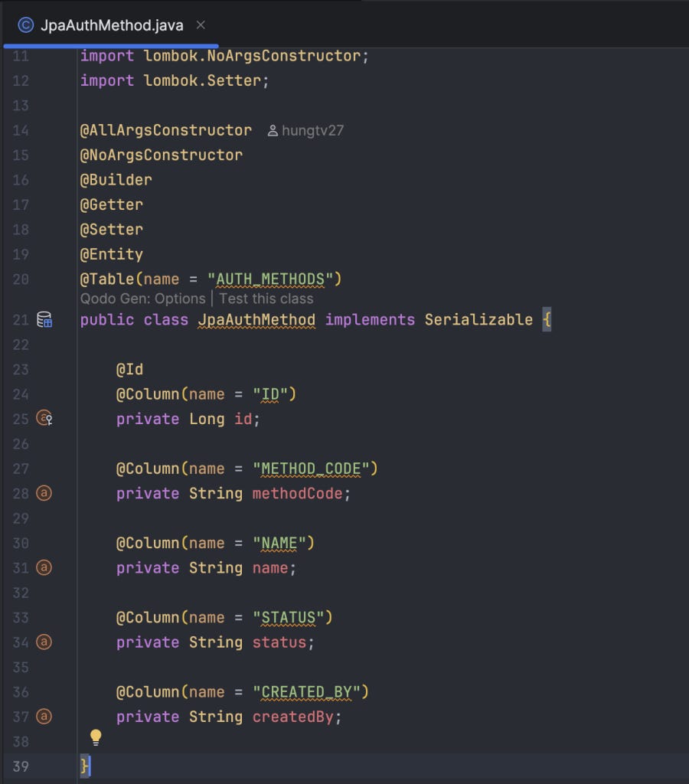Click the JpaAuthMethod class name
The image size is (689, 784).
256,319
